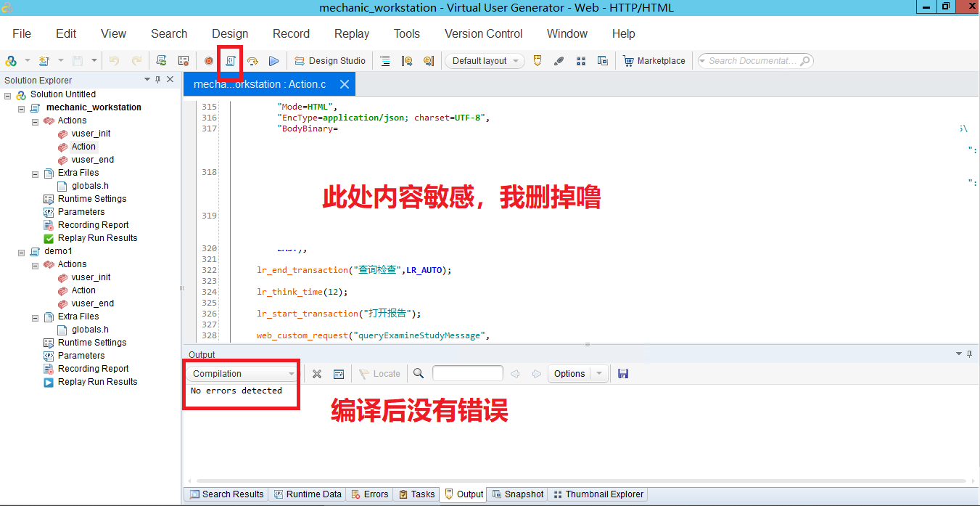
Task: Switch to the Search Results tab
Action: 226,494
